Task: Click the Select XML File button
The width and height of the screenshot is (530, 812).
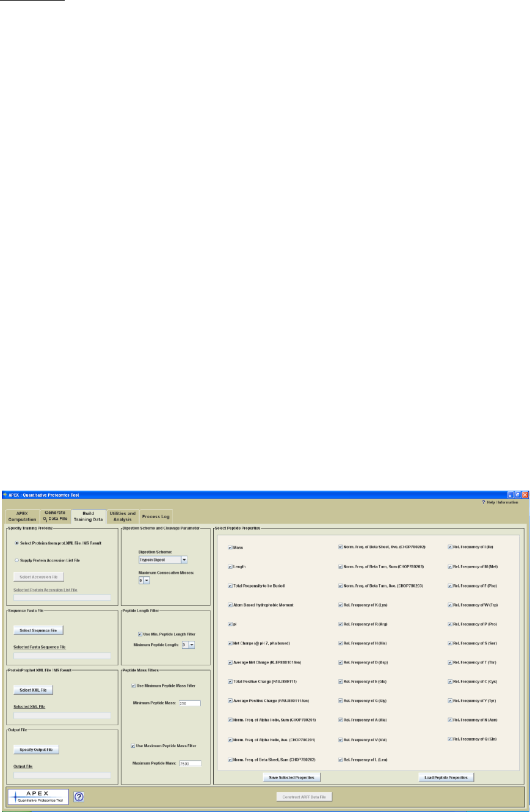Action: (x=34, y=690)
